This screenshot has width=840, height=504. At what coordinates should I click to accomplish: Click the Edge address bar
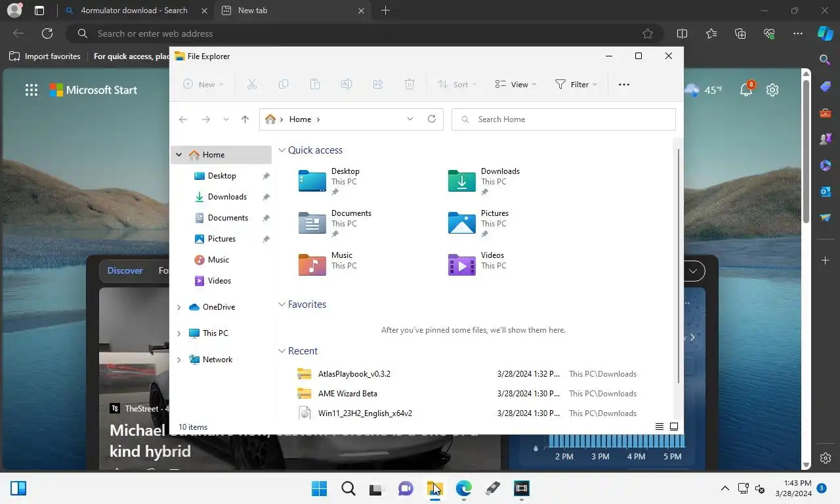364,33
